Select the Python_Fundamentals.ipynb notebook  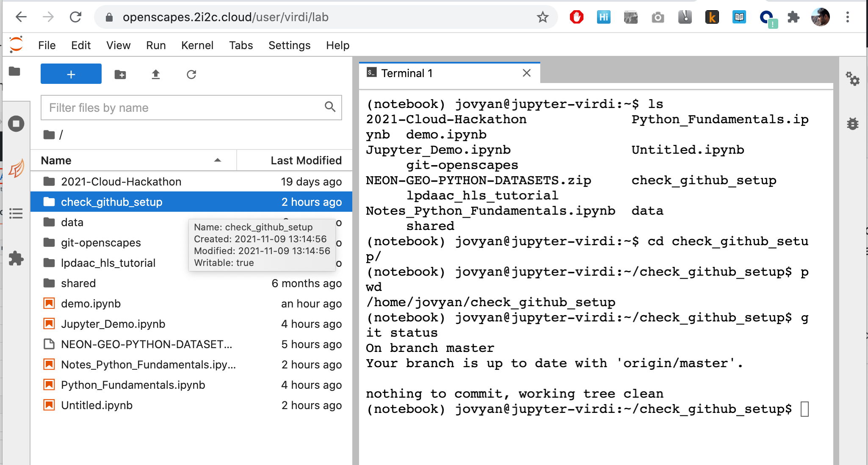[x=133, y=385]
